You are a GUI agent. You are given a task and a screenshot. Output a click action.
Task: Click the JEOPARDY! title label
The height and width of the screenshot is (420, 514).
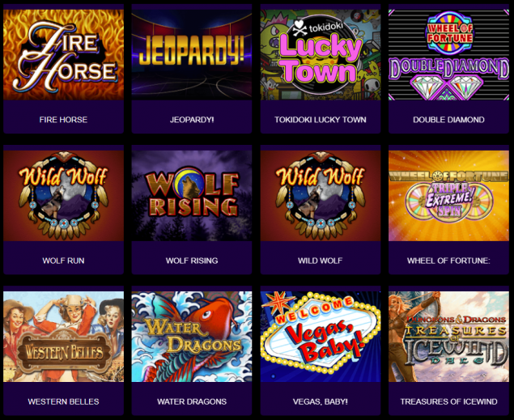192,120
